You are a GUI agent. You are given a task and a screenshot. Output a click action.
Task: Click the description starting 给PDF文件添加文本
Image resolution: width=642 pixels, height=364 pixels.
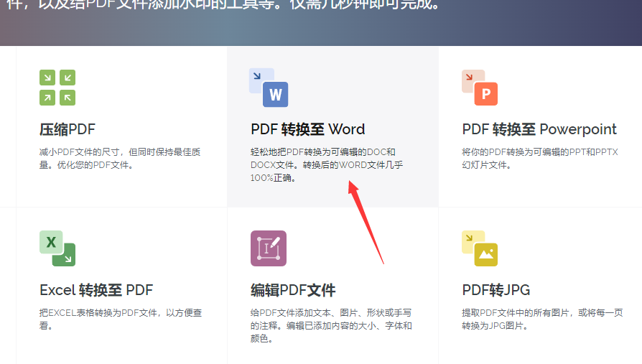(x=331, y=326)
